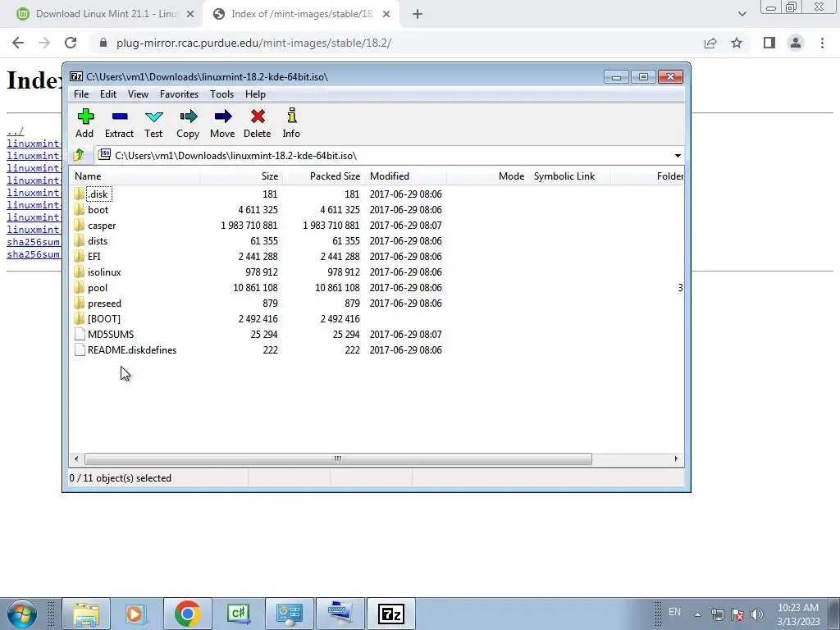Click the EN language indicator
Viewport: 840px width, 630px height.
[x=674, y=612]
